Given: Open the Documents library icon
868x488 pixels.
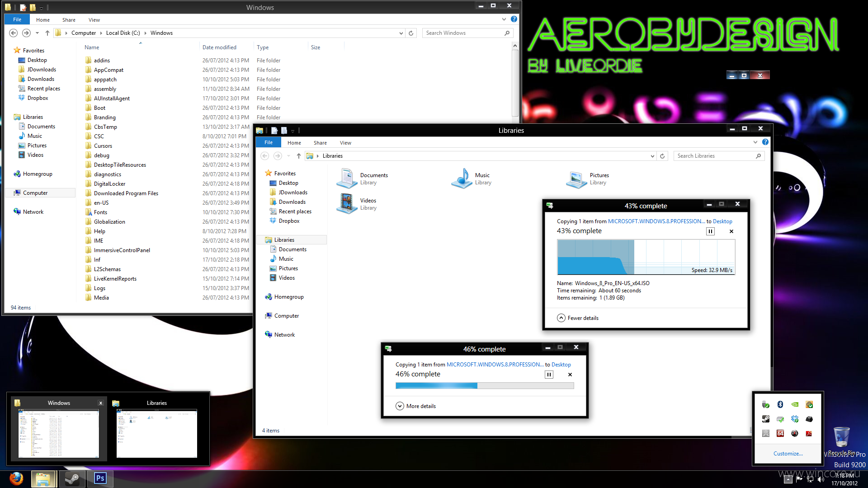Looking at the screenshot, I should click(347, 178).
